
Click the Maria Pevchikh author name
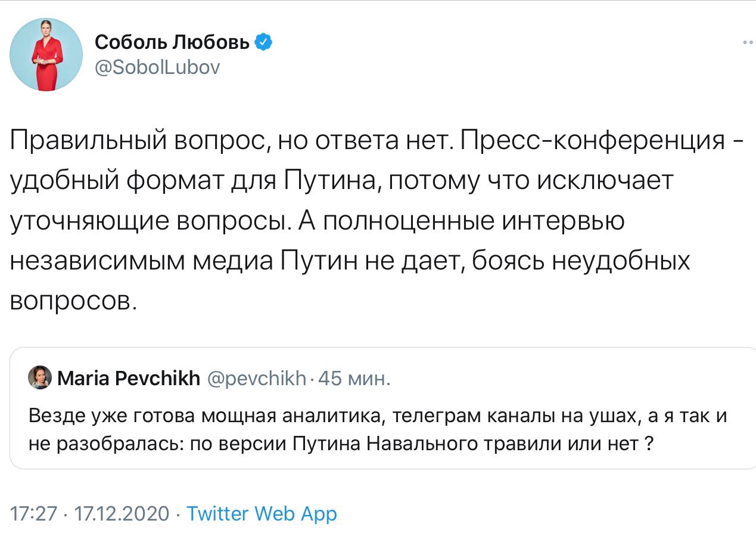tap(129, 378)
